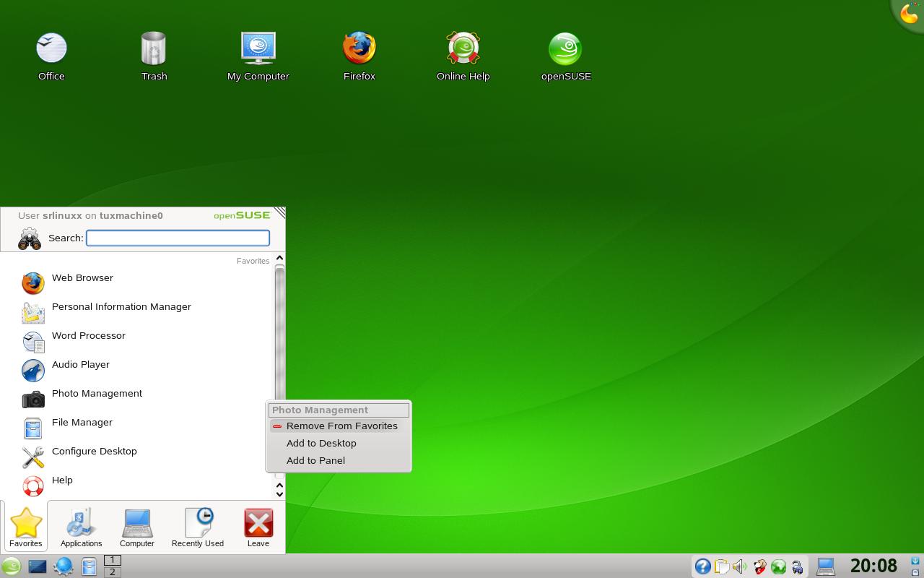Launch the Personal Information Manager

tap(121, 306)
